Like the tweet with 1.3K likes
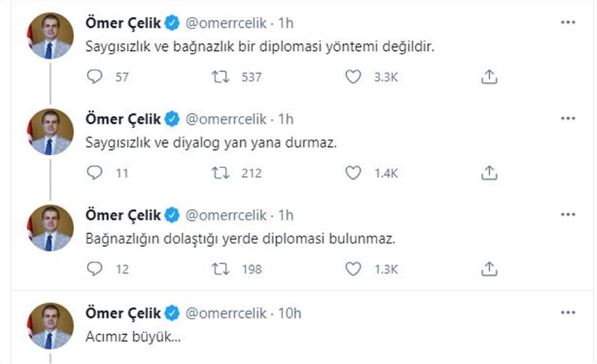 [353, 270]
